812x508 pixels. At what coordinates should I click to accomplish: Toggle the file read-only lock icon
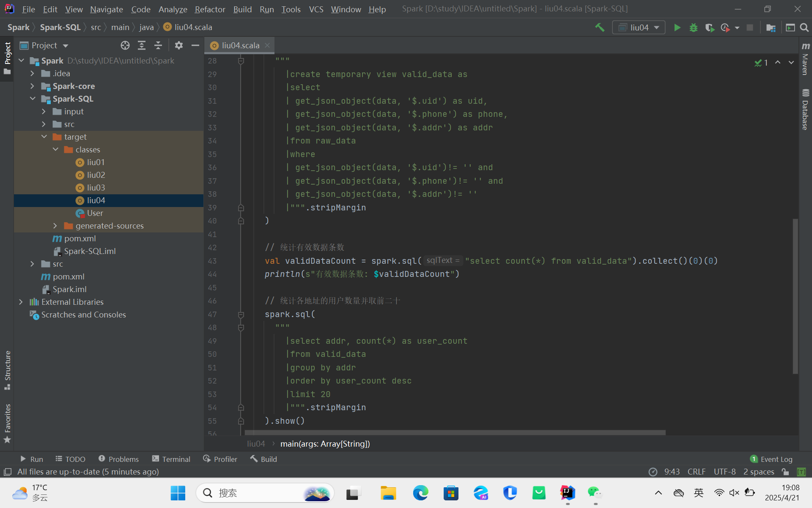pos(785,472)
